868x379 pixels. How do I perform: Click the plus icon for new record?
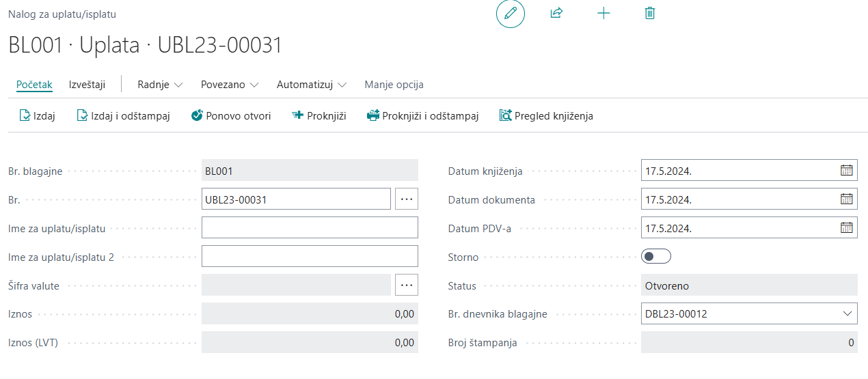coord(603,13)
